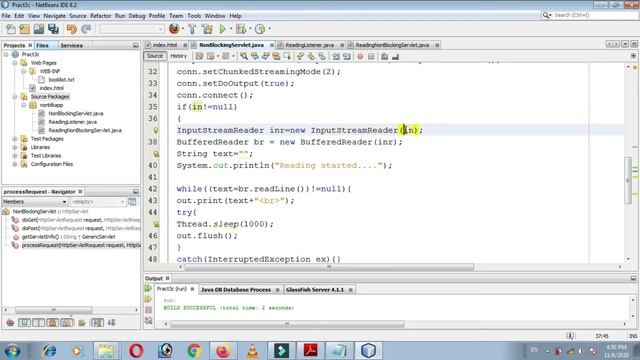
Task: Click the Shift Line Left editor icon
Action: click(336, 56)
